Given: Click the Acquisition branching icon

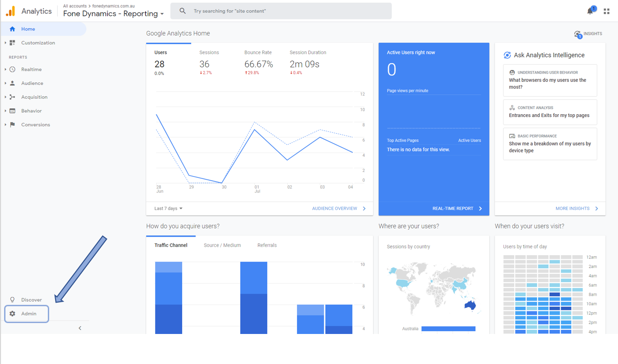Looking at the screenshot, I should [x=12, y=97].
